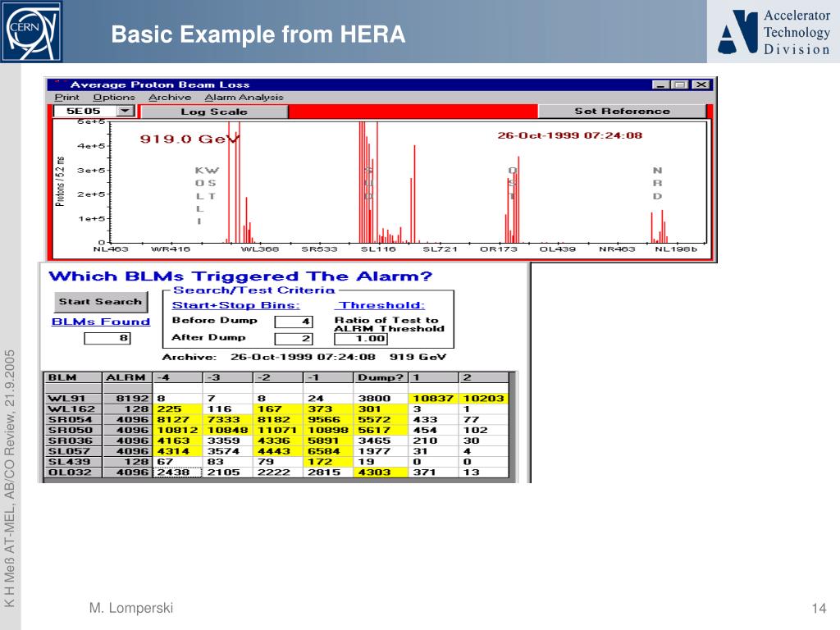Click the highlighted cell 10837
Viewport: 840px width, 630px height.
tap(433, 399)
